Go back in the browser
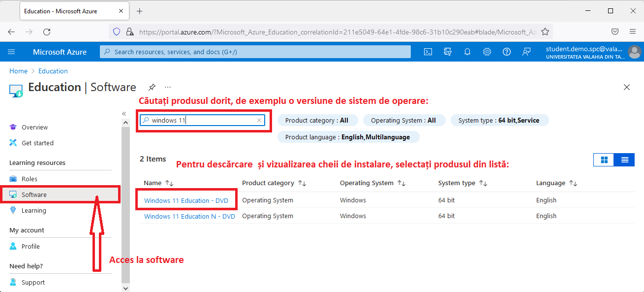 click(x=11, y=32)
